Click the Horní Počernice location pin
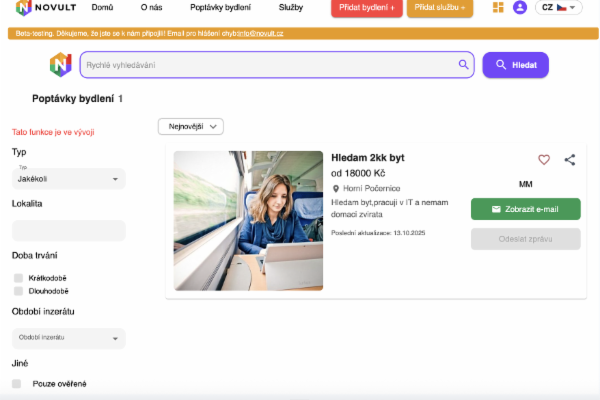The width and height of the screenshot is (600, 400). [336, 189]
